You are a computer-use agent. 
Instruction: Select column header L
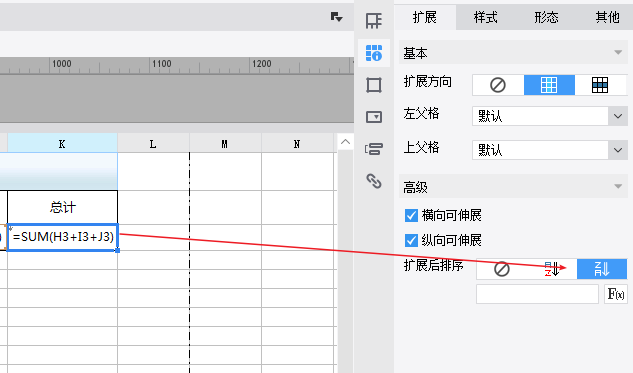pos(153,144)
